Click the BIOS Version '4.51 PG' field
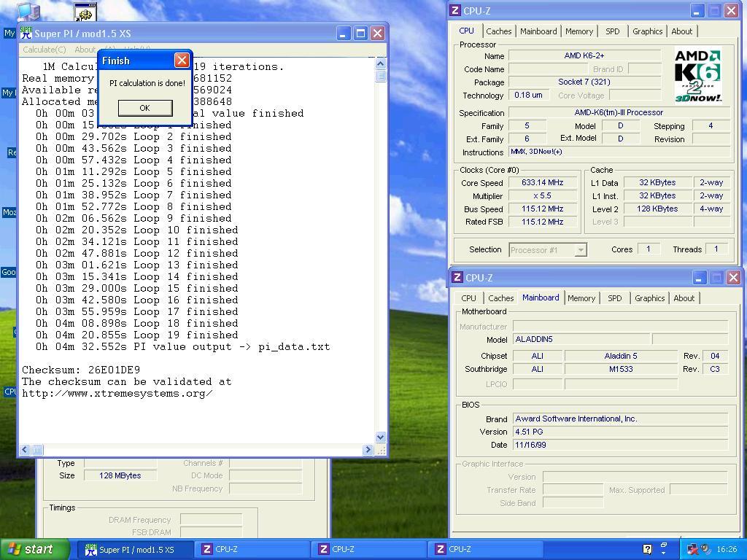This screenshot has width=747, height=560. [620, 432]
